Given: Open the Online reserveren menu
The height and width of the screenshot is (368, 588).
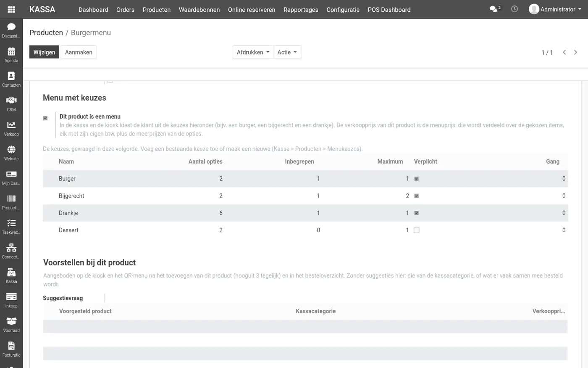Looking at the screenshot, I should point(252,10).
